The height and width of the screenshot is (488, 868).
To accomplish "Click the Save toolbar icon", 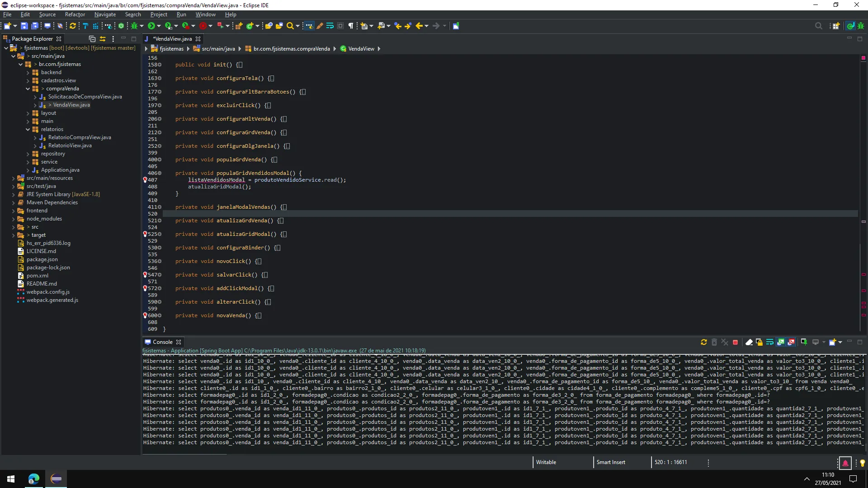I will pos(24,26).
